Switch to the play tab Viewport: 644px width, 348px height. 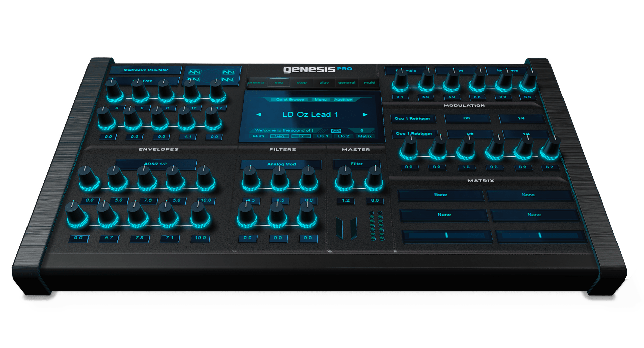[x=324, y=82]
